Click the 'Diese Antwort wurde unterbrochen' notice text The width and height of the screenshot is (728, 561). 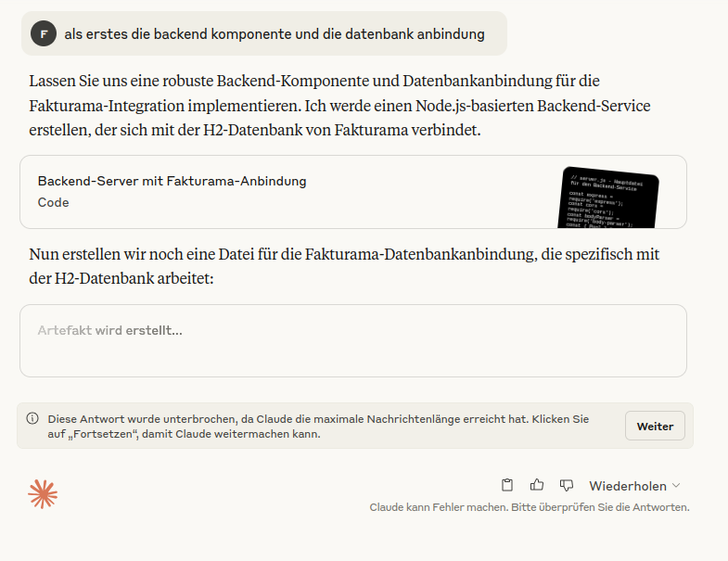pyautogui.click(x=318, y=427)
